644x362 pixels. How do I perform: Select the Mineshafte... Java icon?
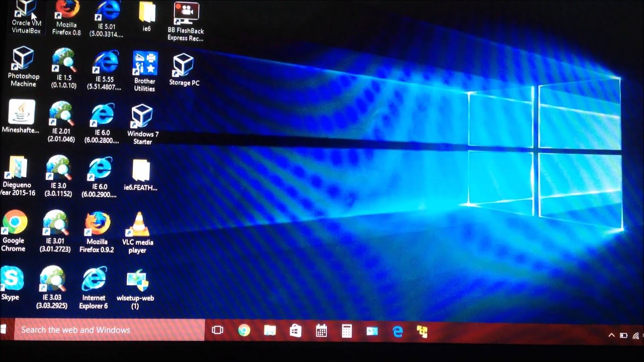21,117
